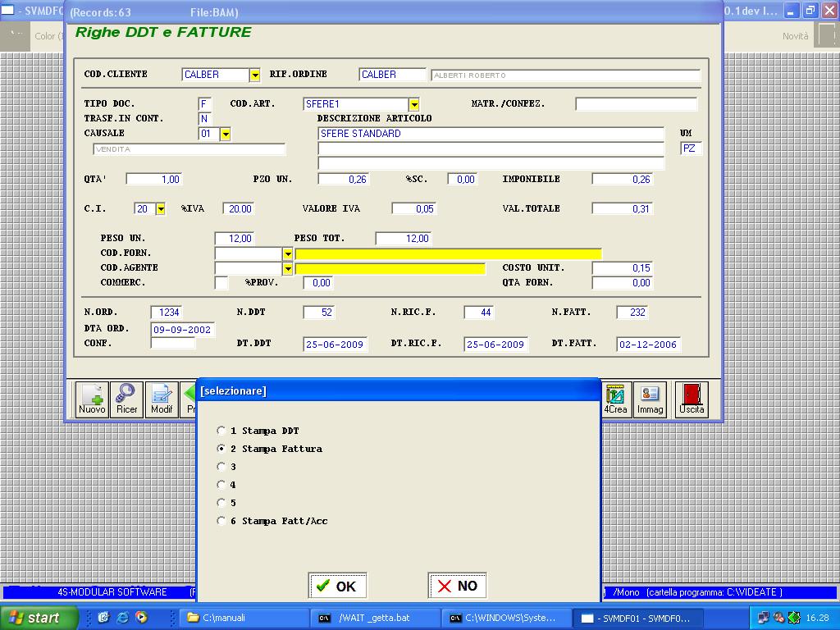Switch to the /WAIT _getta.bat taskbar item
The image size is (840, 630).
pyautogui.click(x=375, y=618)
